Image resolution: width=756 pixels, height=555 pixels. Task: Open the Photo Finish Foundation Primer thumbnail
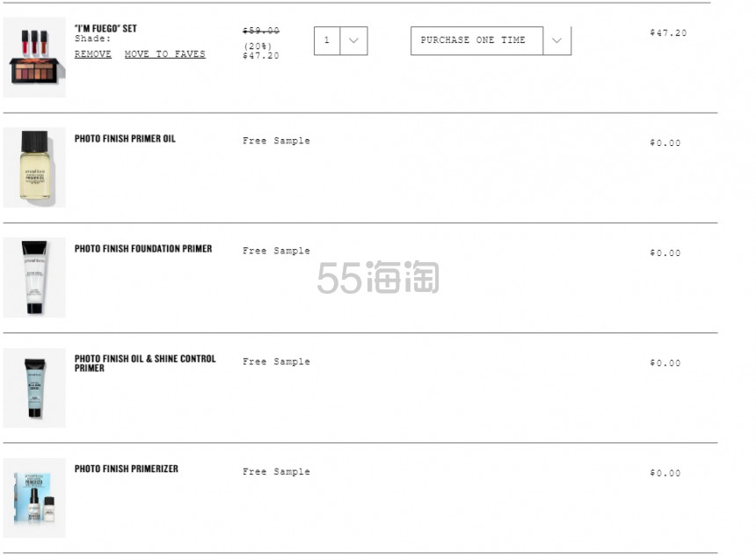click(x=34, y=277)
